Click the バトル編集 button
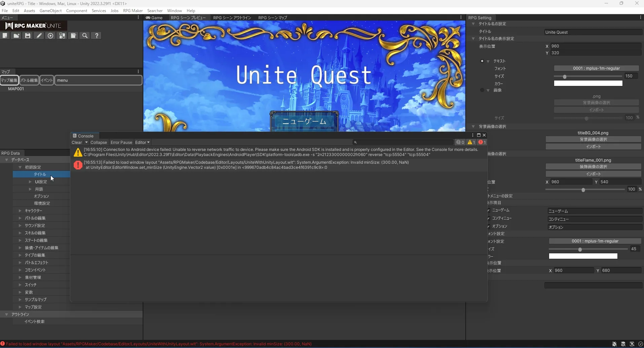The image size is (644, 348). click(x=29, y=80)
